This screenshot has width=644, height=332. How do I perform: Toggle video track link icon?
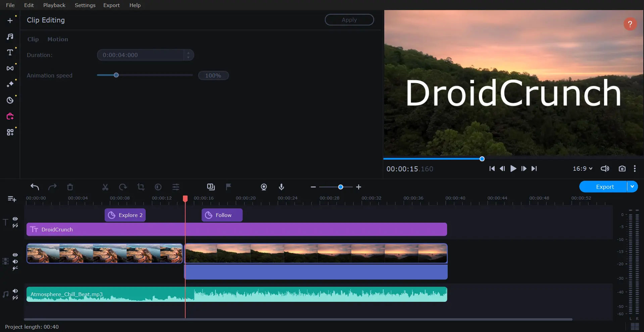pyautogui.click(x=15, y=268)
